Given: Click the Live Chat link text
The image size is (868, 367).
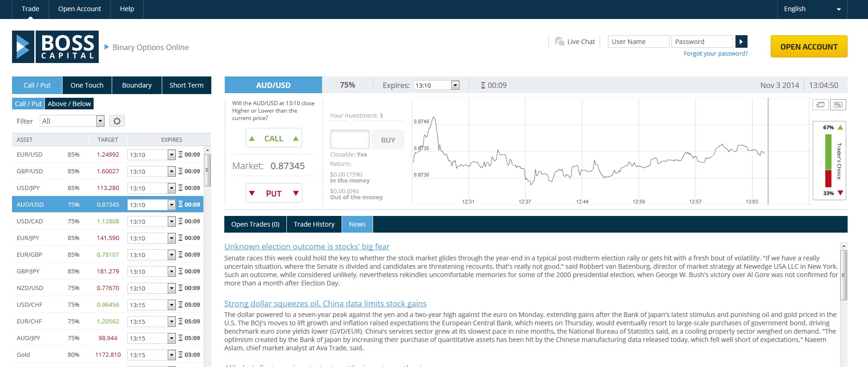Looking at the screenshot, I should coord(581,42).
